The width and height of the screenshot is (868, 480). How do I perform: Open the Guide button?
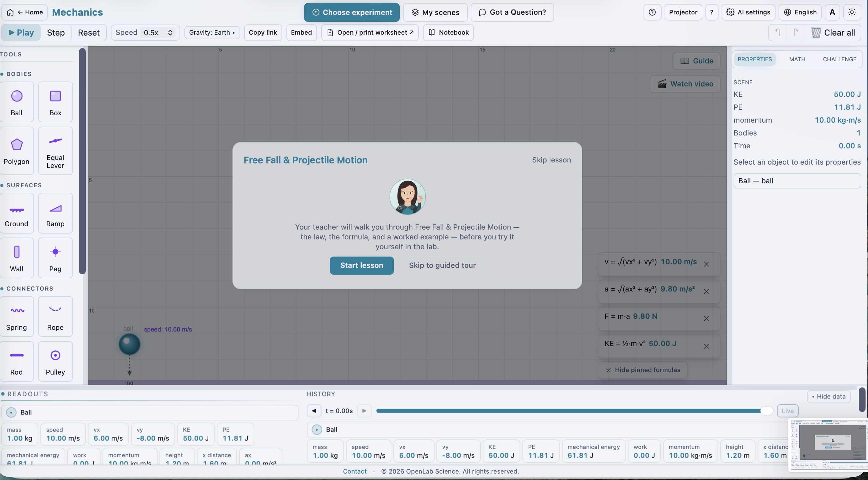tap(696, 61)
